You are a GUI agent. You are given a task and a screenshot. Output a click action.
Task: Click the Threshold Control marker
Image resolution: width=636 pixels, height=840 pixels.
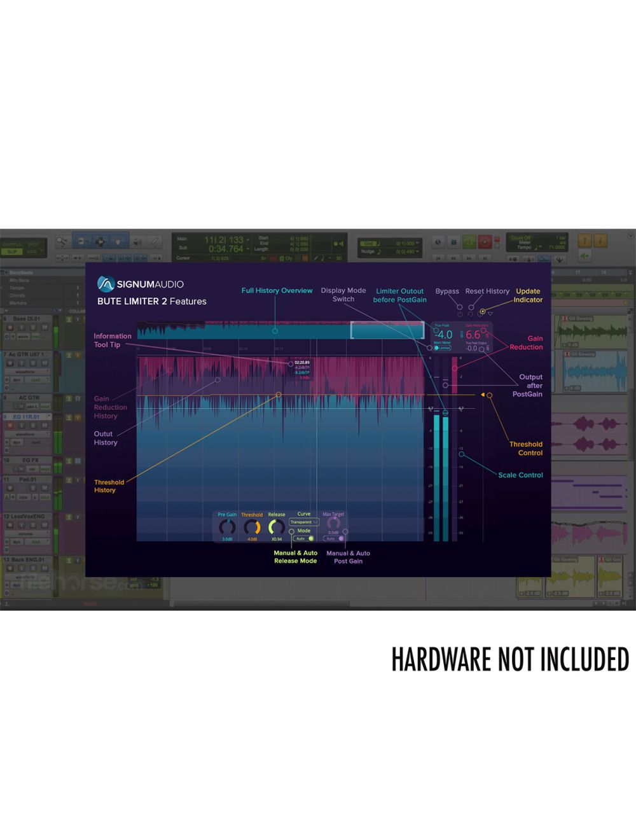[x=485, y=395]
